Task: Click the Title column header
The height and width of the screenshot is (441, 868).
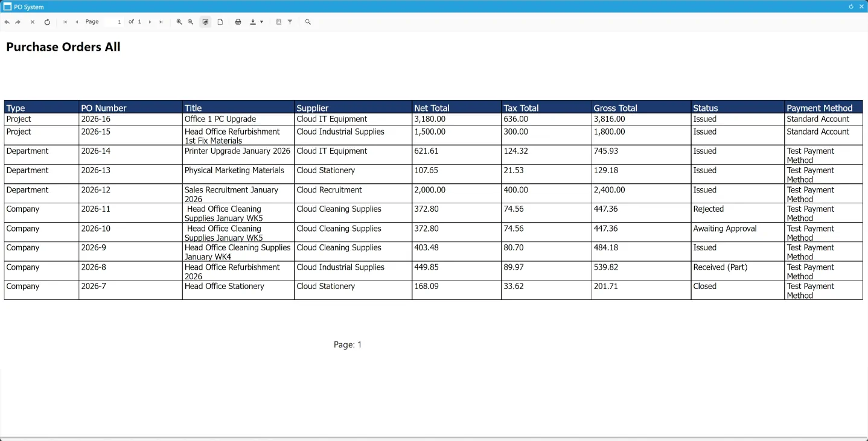Action: pyautogui.click(x=238, y=107)
